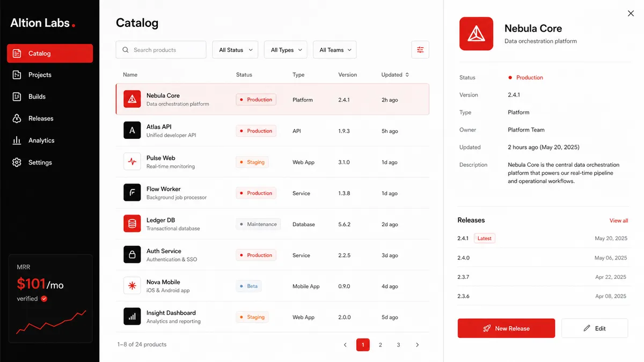The width and height of the screenshot is (644, 362).
Task: Click the Staging badge for Pulse Web
Action: click(252, 162)
